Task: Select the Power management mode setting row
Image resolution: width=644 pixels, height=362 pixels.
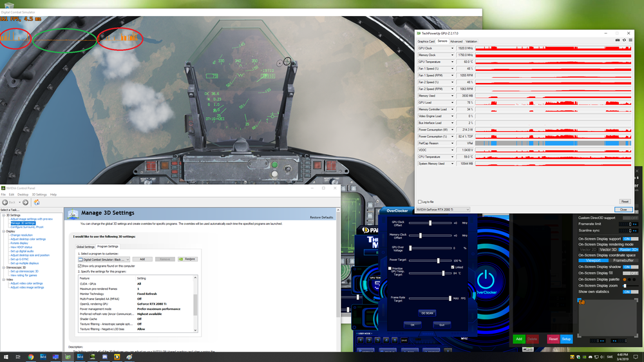Action: [135, 309]
